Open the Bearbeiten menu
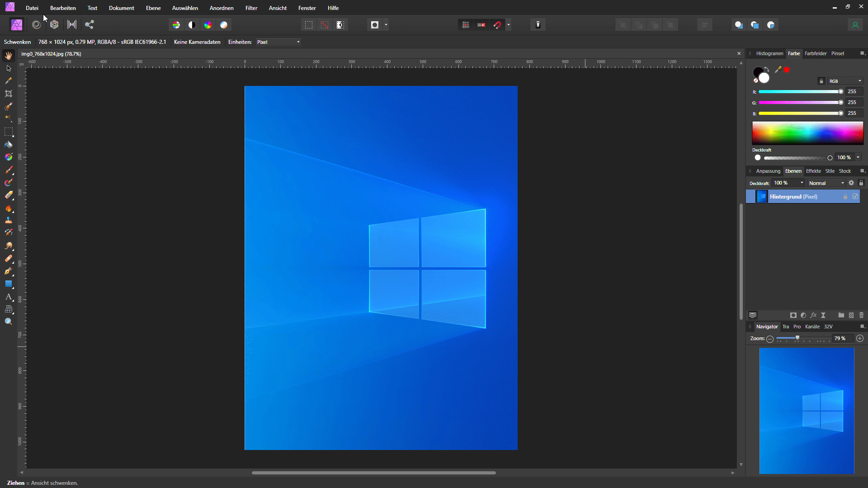The height and width of the screenshot is (488, 868). [63, 8]
